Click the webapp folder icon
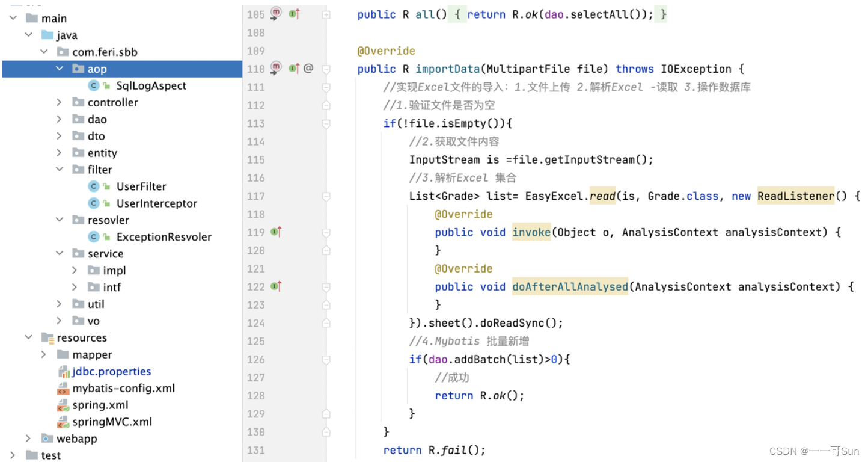This screenshot has height=462, width=868. click(x=47, y=439)
